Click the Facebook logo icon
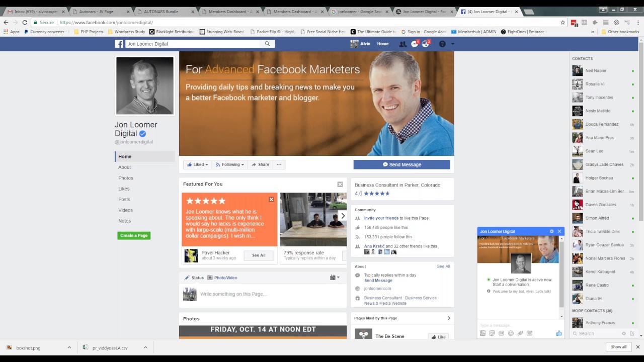The width and height of the screenshot is (644, 362). [x=119, y=44]
